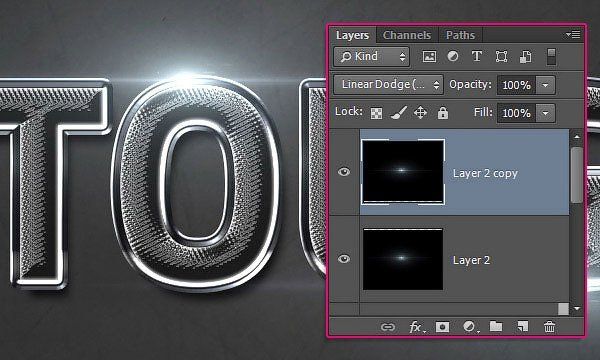Hide the Layer 2 copy layer

tap(344, 172)
